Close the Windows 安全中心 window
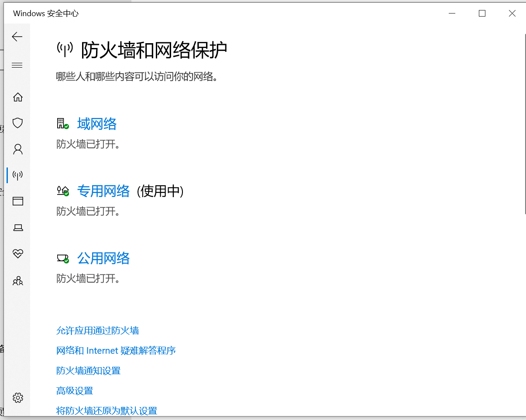The image size is (526, 420). point(512,14)
